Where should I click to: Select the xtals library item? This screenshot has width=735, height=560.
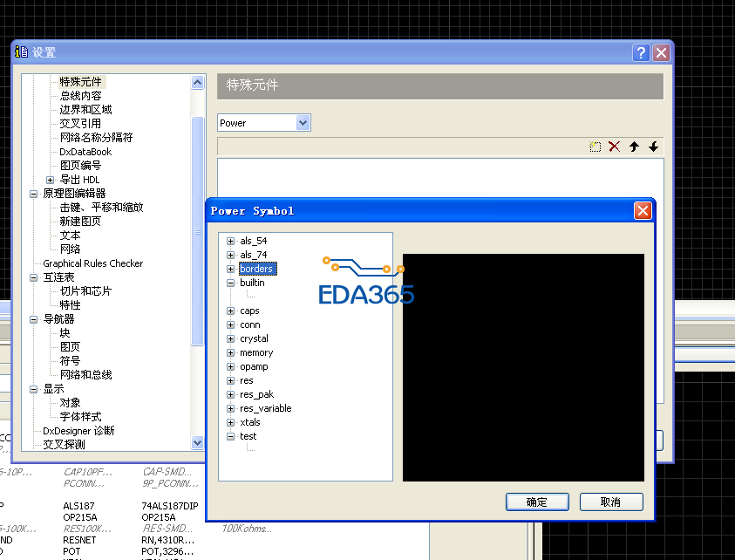pos(250,422)
